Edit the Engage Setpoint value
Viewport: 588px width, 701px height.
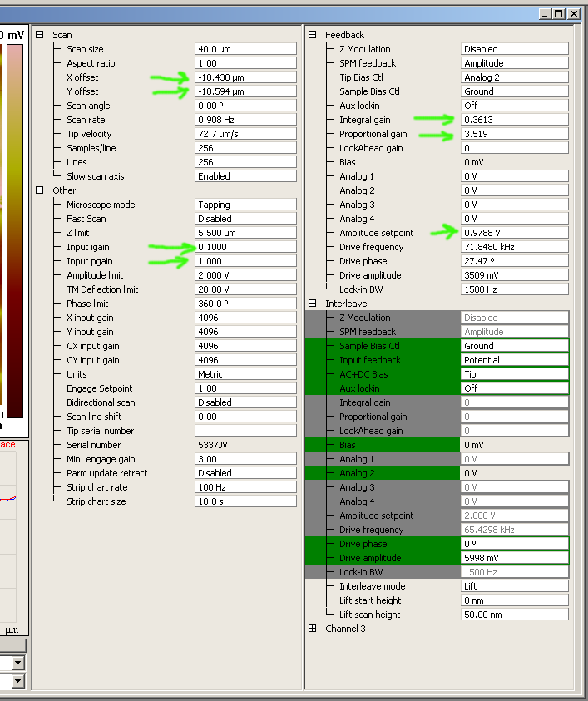(x=245, y=388)
